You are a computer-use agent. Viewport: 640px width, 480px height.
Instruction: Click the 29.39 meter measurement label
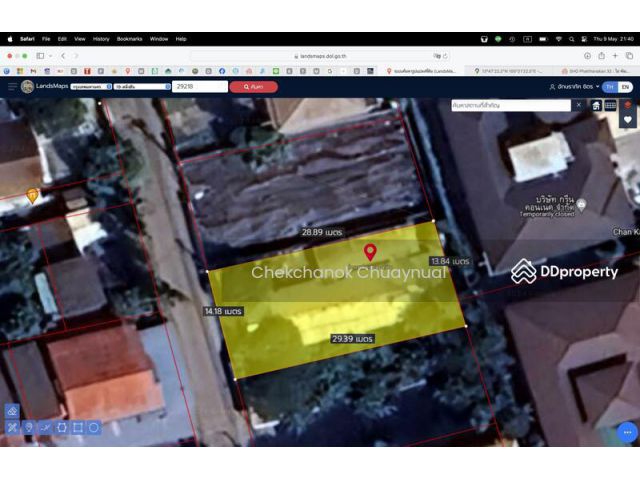[x=352, y=339]
